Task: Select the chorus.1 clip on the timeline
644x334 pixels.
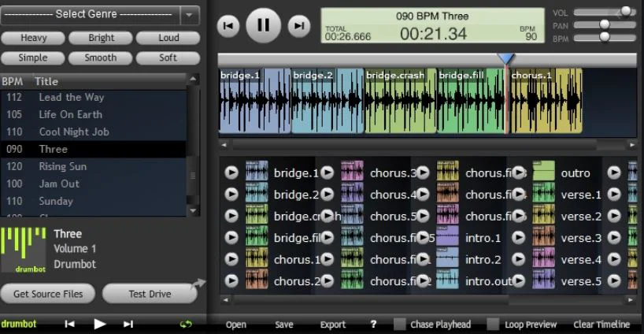Action: (546, 101)
